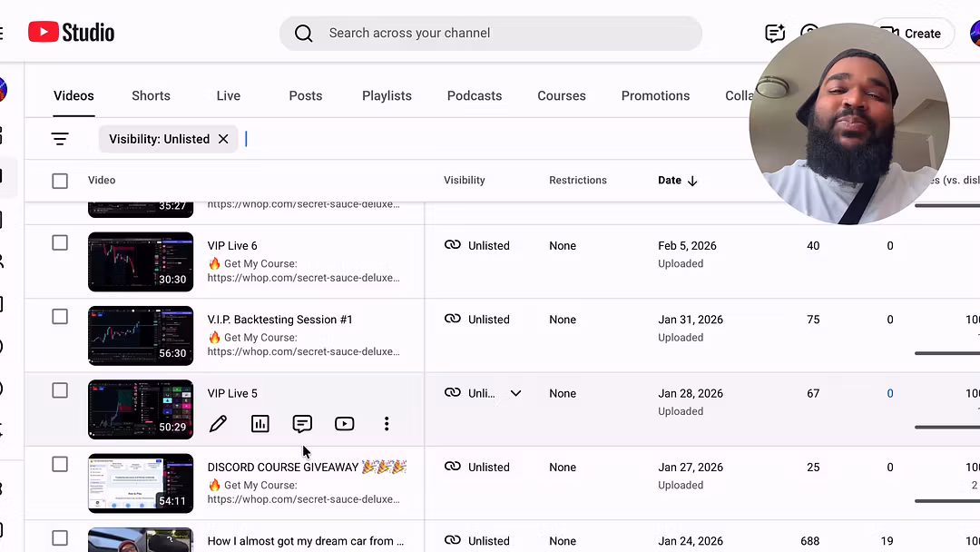
Task: Click the search magnifier icon
Action: (304, 34)
